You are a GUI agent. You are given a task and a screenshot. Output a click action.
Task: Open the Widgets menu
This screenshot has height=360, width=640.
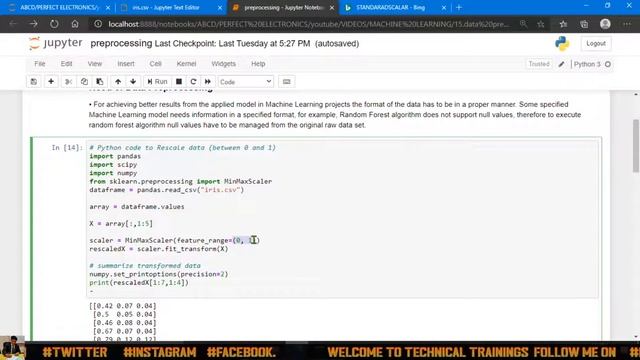pos(224,64)
